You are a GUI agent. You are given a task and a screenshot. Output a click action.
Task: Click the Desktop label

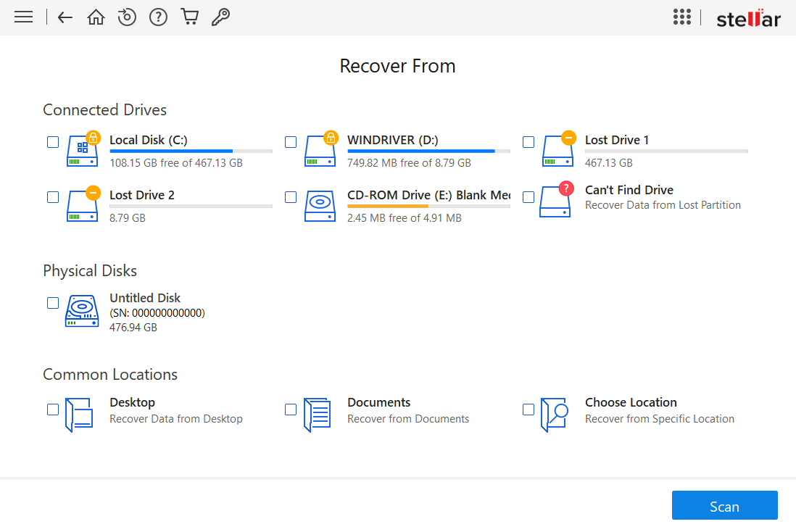click(x=132, y=402)
